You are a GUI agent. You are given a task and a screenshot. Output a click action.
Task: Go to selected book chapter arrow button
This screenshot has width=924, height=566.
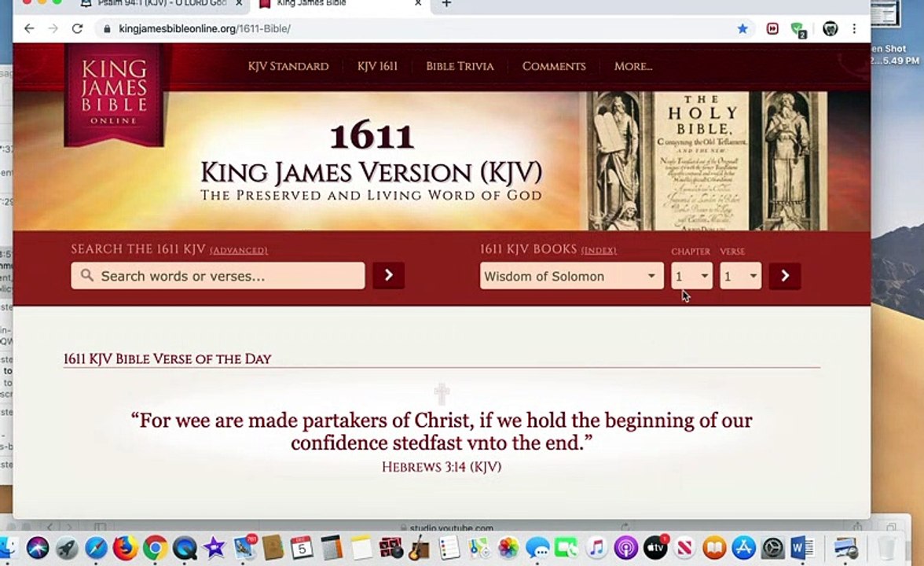pyautogui.click(x=784, y=275)
